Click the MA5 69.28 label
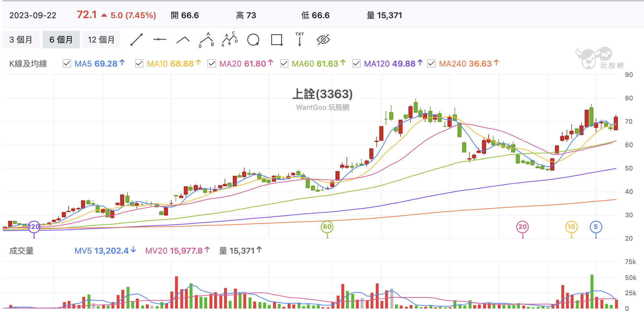644x315 pixels. tap(100, 64)
